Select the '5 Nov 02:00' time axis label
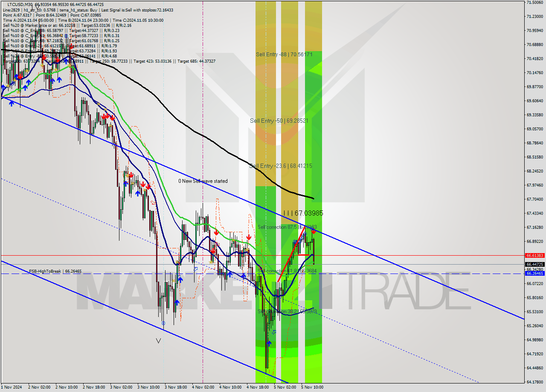The width and height of the screenshot is (546, 392). [x=285, y=387]
